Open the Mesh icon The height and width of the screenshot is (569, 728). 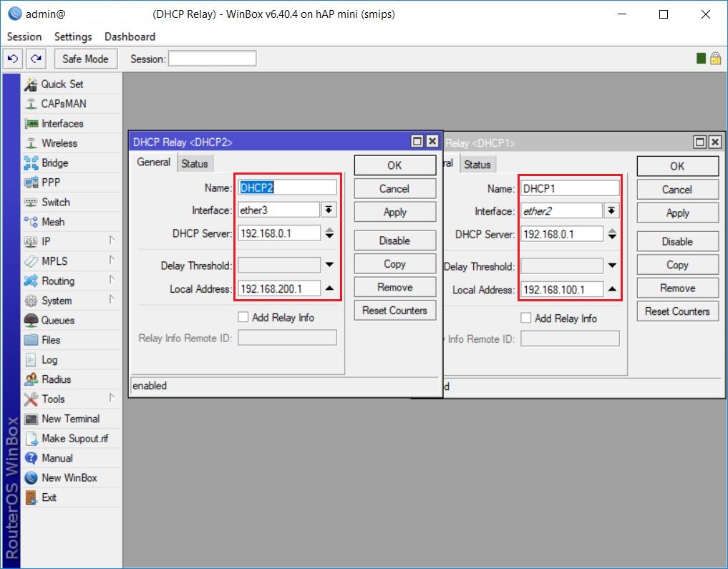click(31, 222)
